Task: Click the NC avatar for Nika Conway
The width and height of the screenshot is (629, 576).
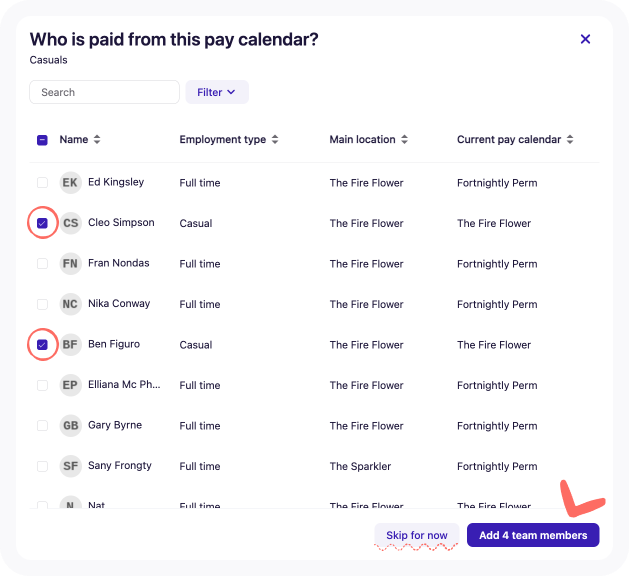Action: (x=71, y=304)
